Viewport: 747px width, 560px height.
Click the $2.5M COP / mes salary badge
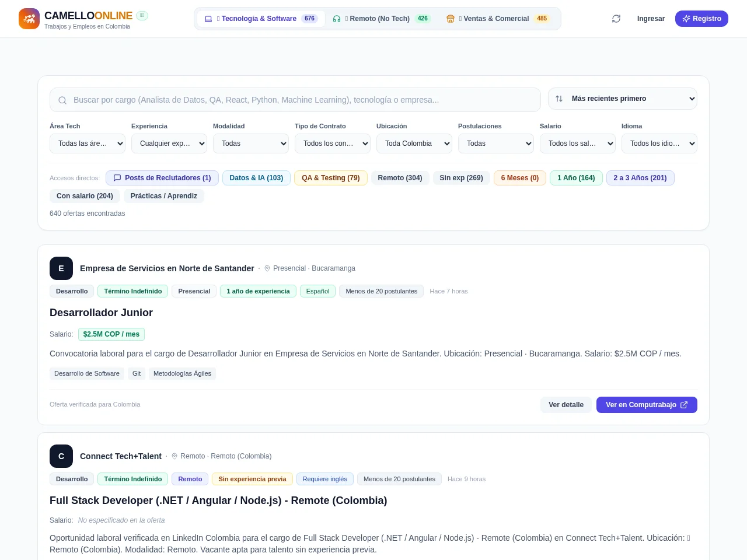(x=111, y=334)
